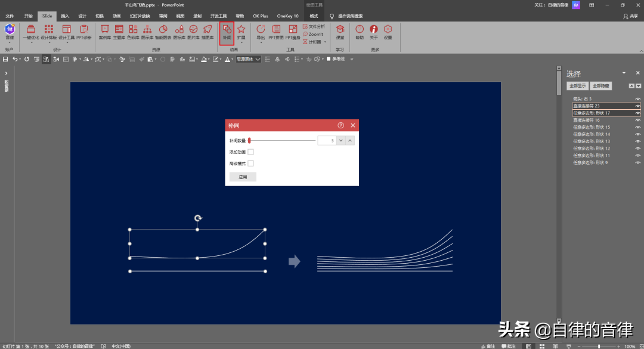
Task: Click the 全部隐藏 button
Action: [601, 86]
